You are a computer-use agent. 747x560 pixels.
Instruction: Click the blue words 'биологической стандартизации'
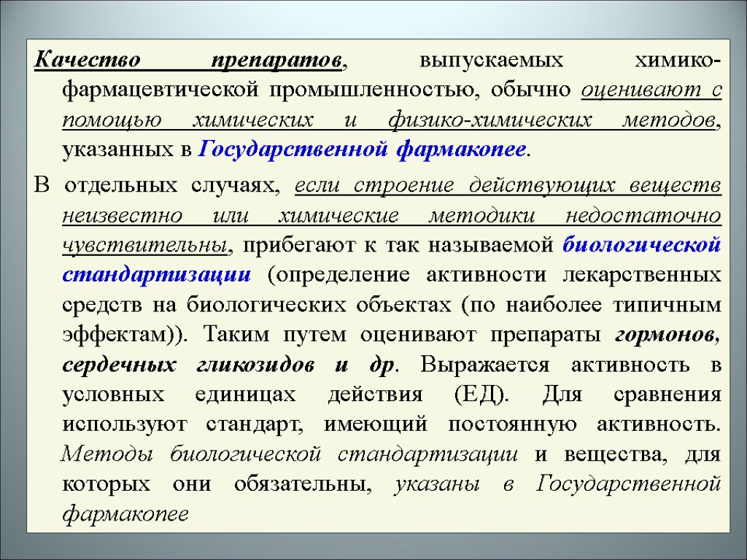pyautogui.click(x=391, y=260)
